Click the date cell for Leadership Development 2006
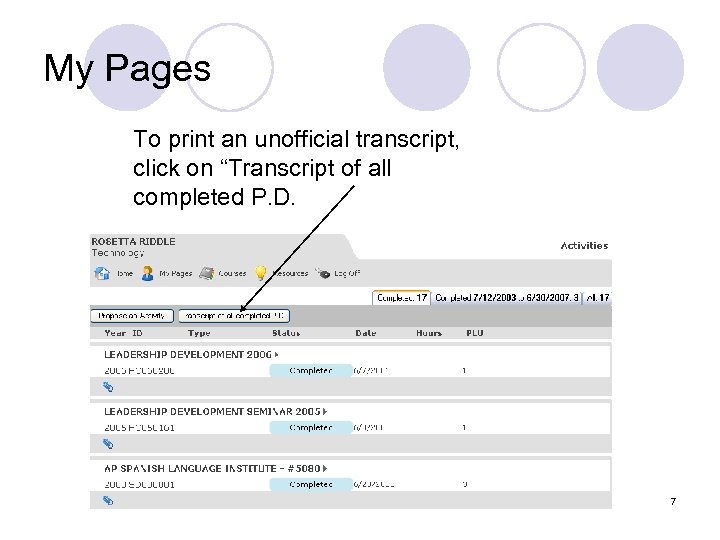Image resolution: width=720 pixels, height=540 pixels. pyautogui.click(x=371, y=371)
